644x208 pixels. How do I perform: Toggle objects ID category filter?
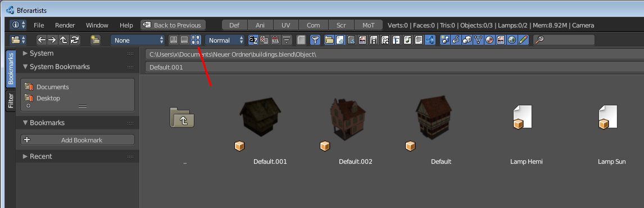click(467, 40)
